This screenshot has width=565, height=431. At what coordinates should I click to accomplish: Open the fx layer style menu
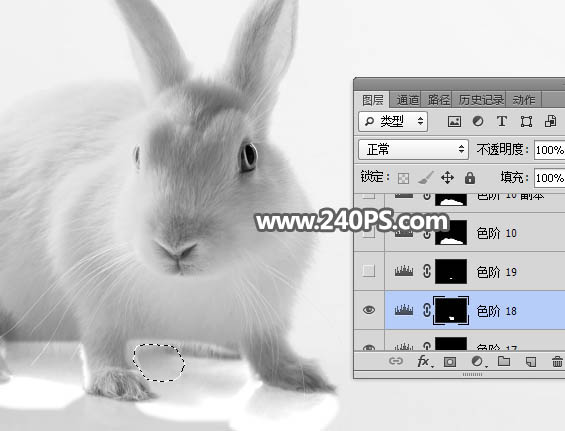[x=424, y=361]
